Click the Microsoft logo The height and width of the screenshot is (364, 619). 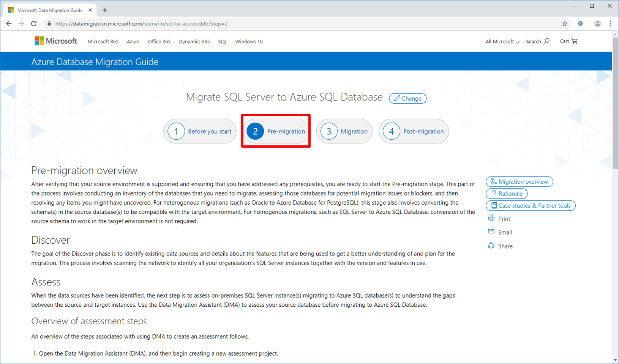pos(56,41)
